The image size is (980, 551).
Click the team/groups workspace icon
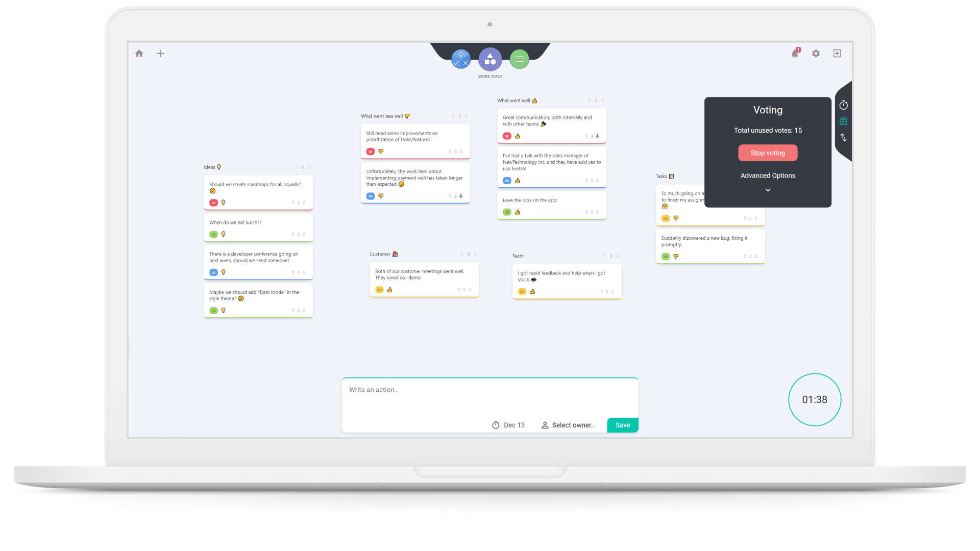490,59
